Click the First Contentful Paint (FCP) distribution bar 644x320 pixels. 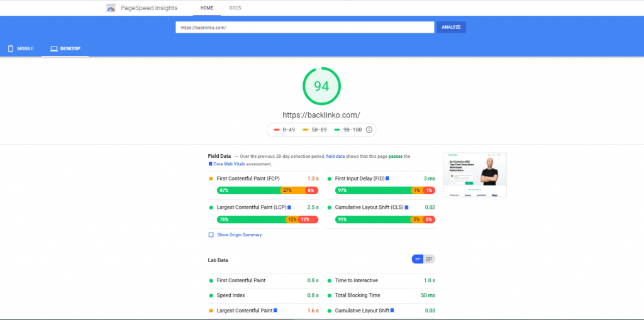click(x=267, y=190)
